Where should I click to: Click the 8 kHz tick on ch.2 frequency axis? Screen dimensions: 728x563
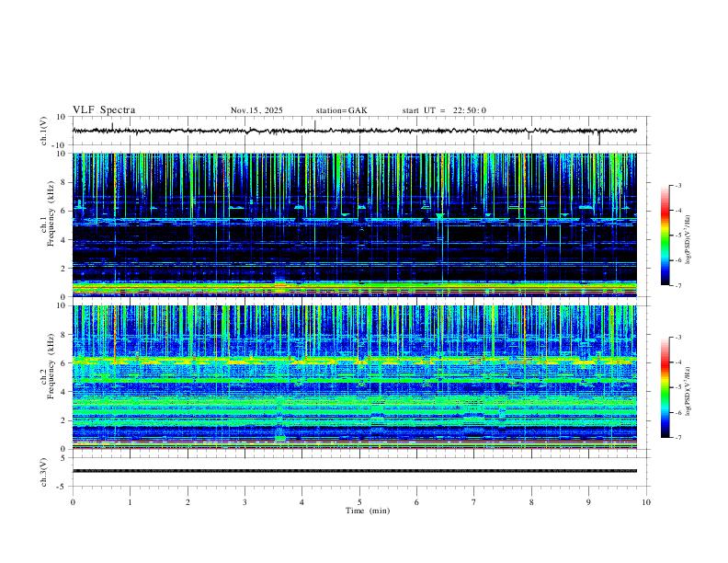pyautogui.click(x=64, y=335)
